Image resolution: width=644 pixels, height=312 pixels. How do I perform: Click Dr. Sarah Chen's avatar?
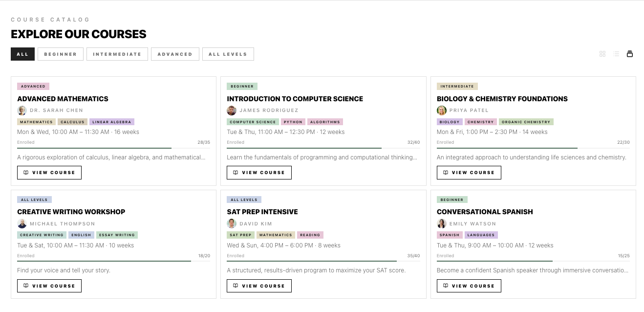[22, 111]
